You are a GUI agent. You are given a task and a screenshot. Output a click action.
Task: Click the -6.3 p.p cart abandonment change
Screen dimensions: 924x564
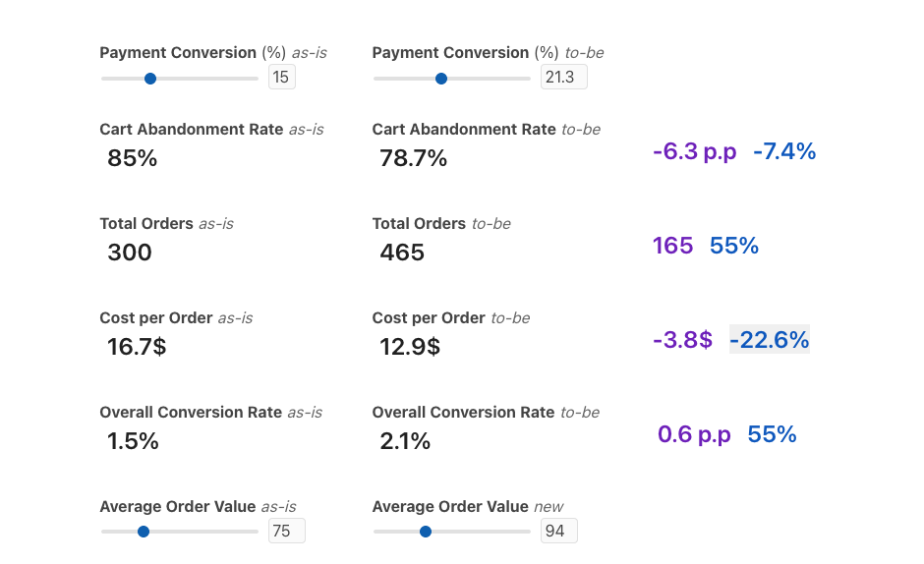click(x=694, y=151)
